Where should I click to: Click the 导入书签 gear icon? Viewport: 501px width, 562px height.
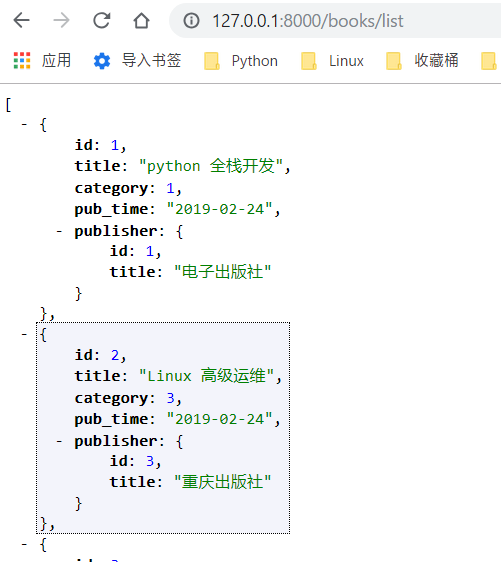click(x=102, y=61)
